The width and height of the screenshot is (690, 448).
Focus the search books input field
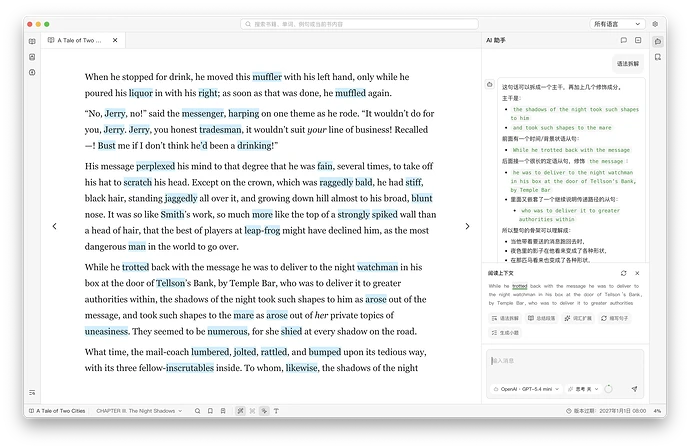pyautogui.click(x=359, y=24)
